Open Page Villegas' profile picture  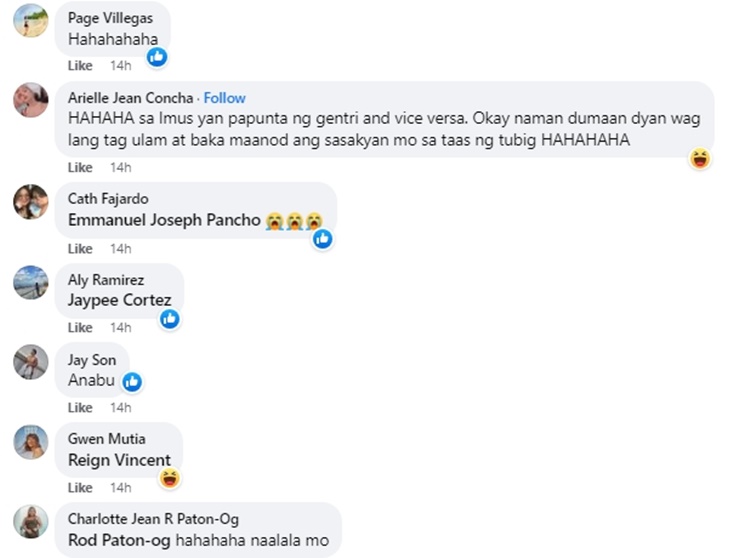point(31,20)
